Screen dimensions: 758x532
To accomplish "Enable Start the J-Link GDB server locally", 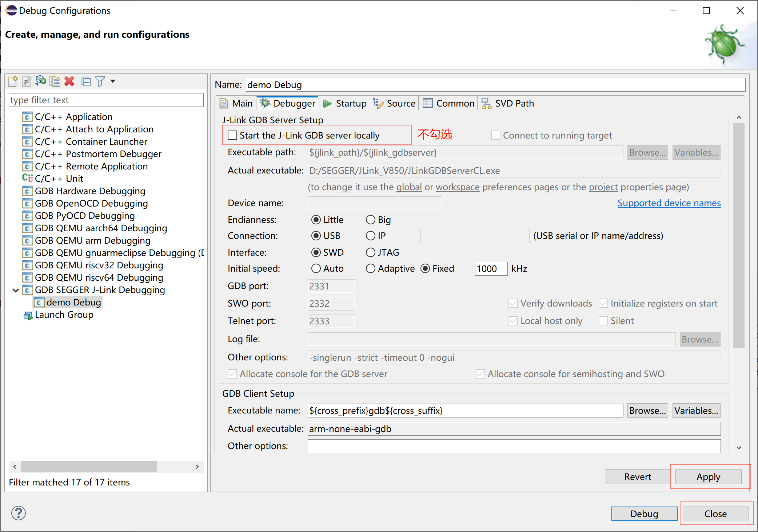I will pos(232,135).
